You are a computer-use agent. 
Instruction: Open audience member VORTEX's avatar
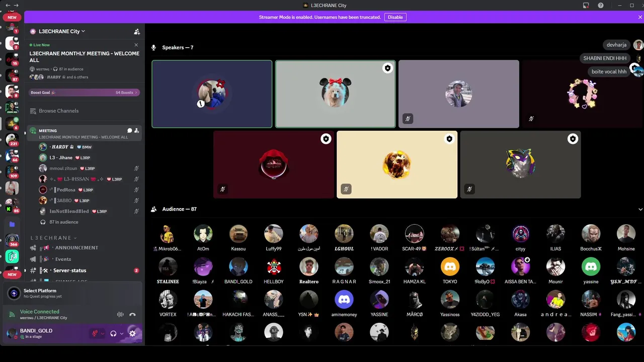click(x=168, y=299)
